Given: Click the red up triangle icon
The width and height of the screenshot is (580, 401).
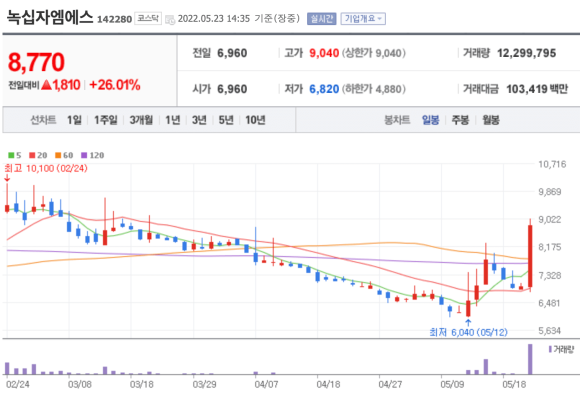Looking at the screenshot, I should coord(46,85).
